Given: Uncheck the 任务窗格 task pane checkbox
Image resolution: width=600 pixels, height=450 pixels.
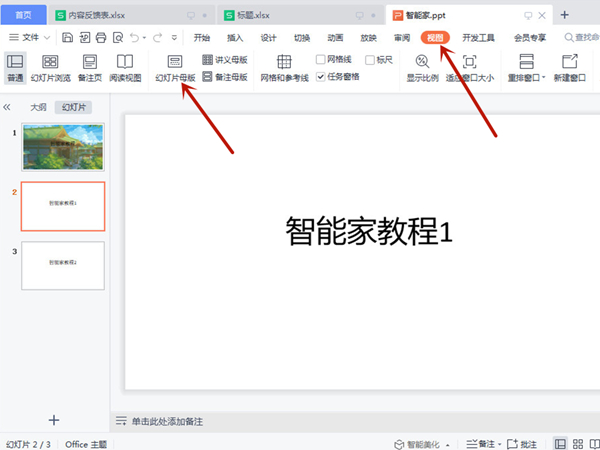Looking at the screenshot, I should coord(321,76).
